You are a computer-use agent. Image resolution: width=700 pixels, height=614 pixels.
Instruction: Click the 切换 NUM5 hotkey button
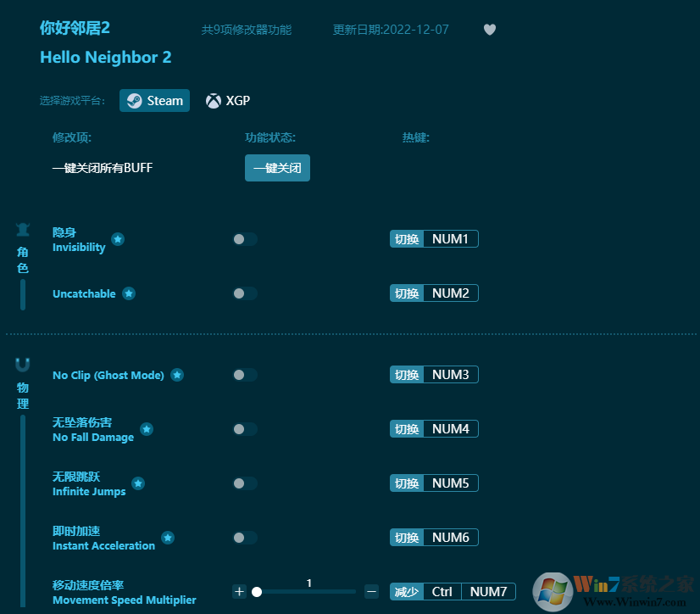(x=434, y=483)
